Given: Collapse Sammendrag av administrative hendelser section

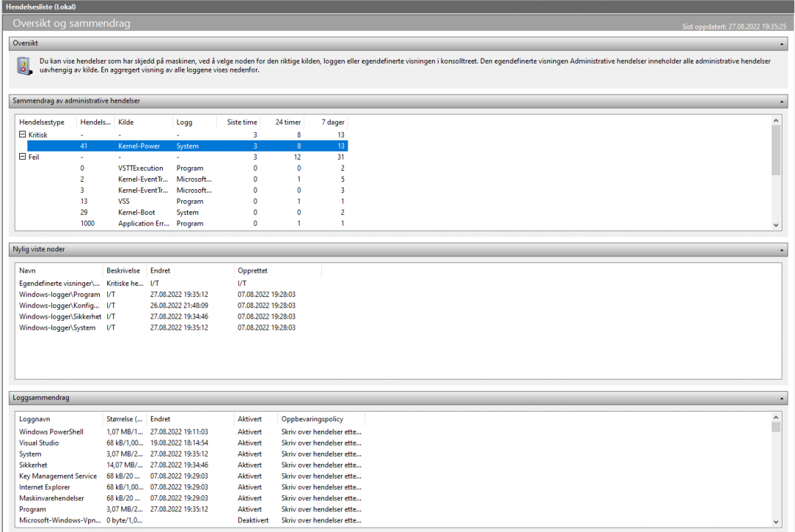Looking at the screenshot, I should pyautogui.click(x=782, y=100).
